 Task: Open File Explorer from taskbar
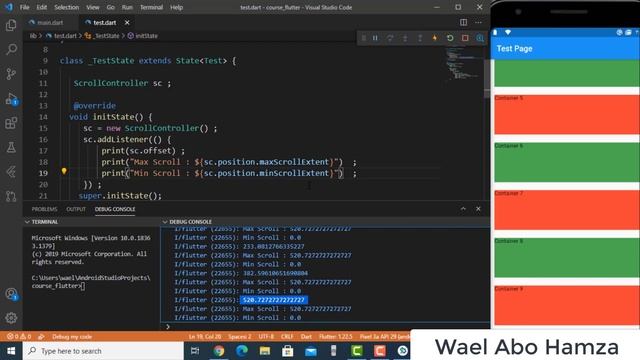265,351
